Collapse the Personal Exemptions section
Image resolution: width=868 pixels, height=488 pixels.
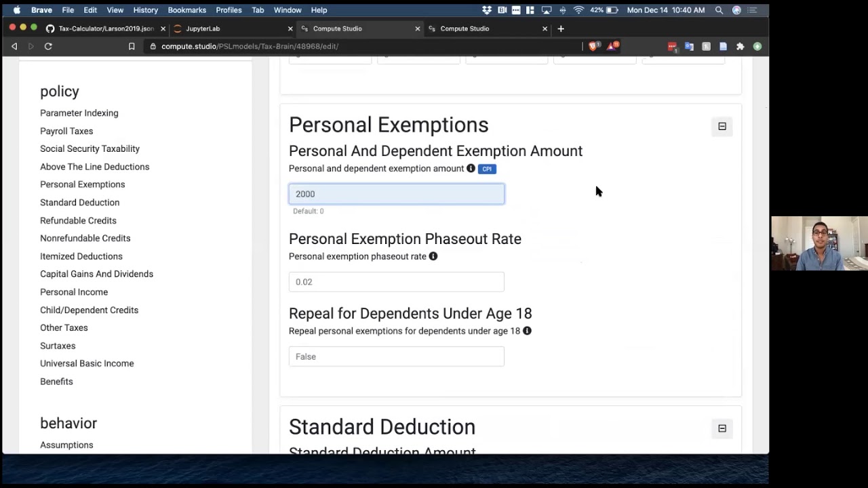pos(722,127)
